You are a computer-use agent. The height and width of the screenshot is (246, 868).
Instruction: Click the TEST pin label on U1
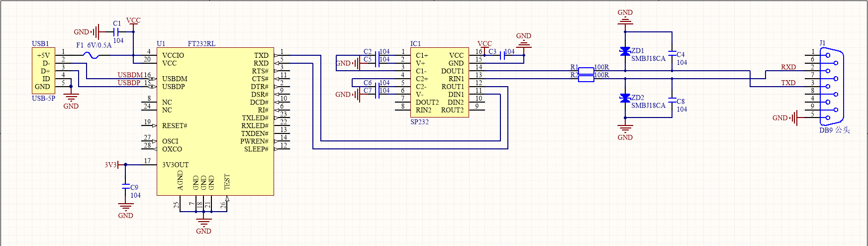point(227,181)
